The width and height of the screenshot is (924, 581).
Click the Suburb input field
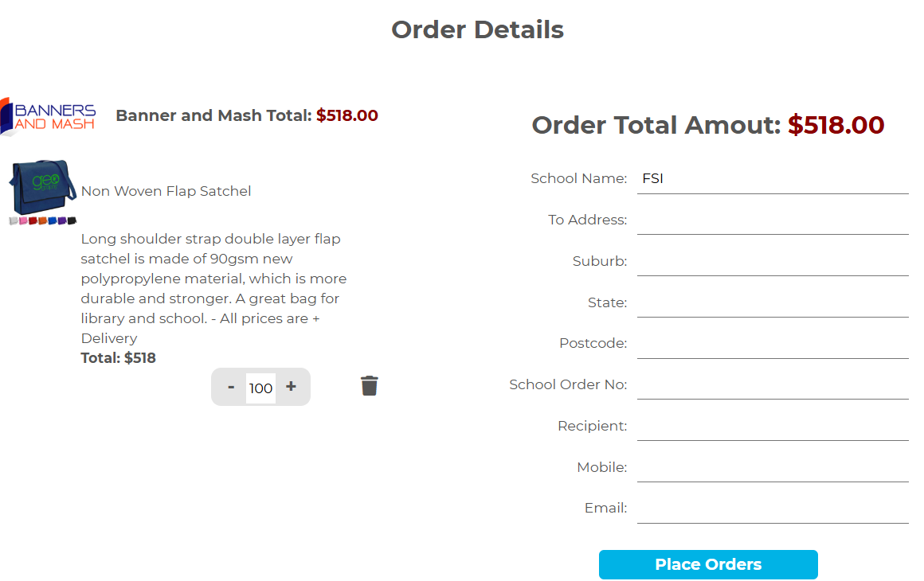tap(773, 261)
